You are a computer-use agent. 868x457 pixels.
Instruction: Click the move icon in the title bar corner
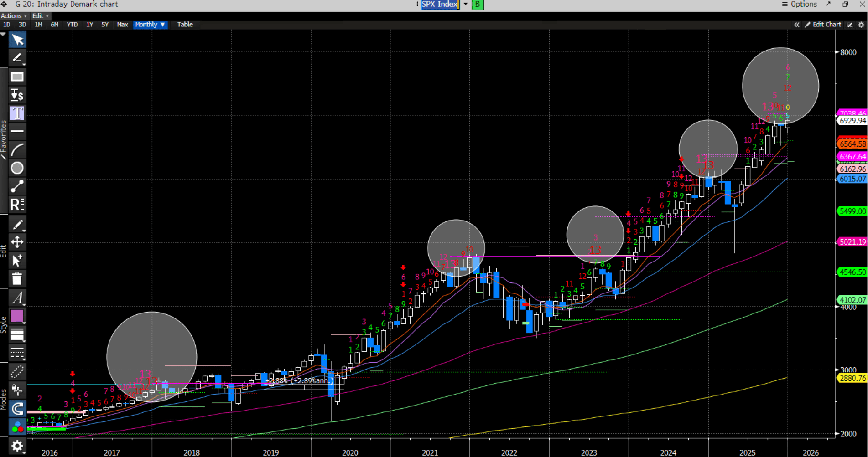(x=4, y=4)
